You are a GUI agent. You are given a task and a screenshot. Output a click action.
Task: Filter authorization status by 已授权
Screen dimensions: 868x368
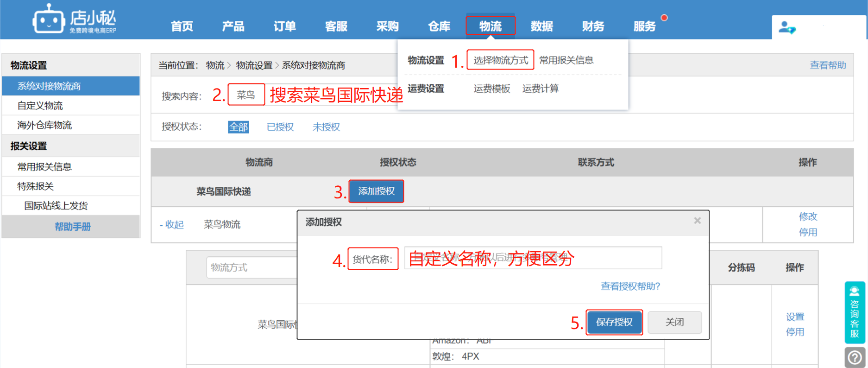pyautogui.click(x=280, y=127)
